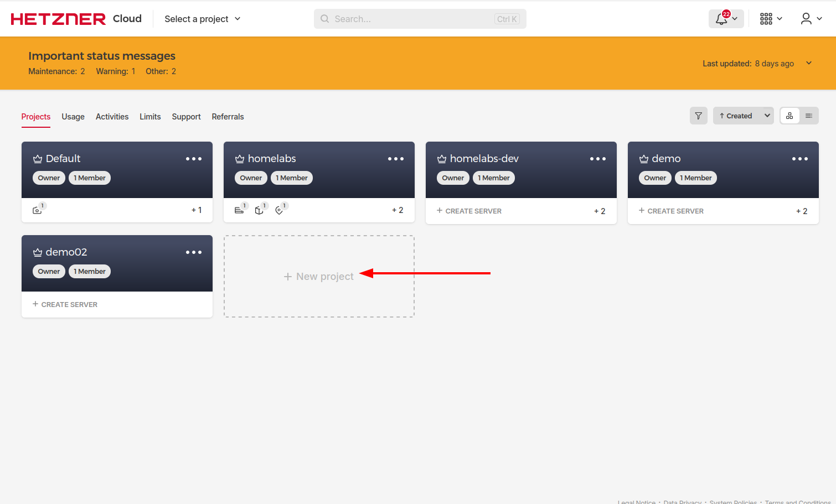The height and width of the screenshot is (504, 836).
Task: Open the Created sort order dropdown
Action: point(743,116)
